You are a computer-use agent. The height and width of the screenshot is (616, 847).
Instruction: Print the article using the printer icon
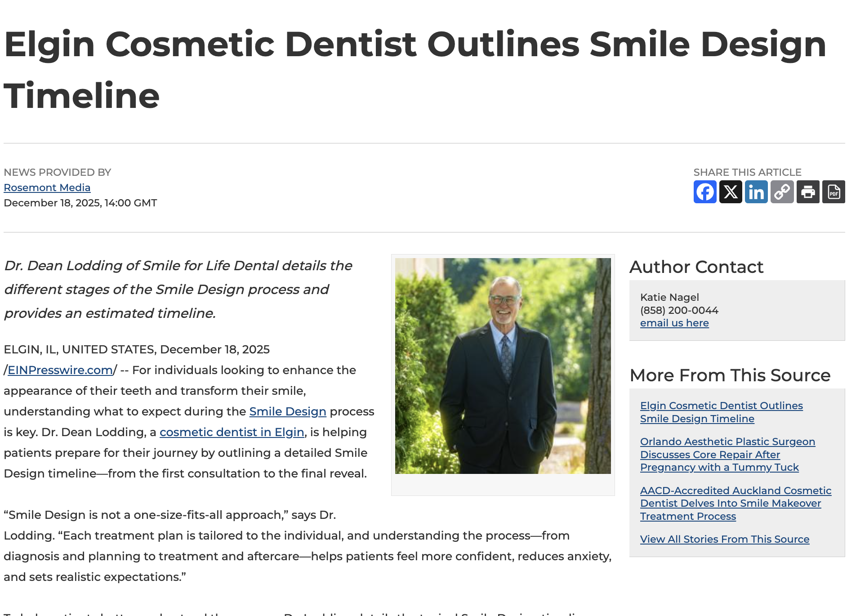point(808,192)
